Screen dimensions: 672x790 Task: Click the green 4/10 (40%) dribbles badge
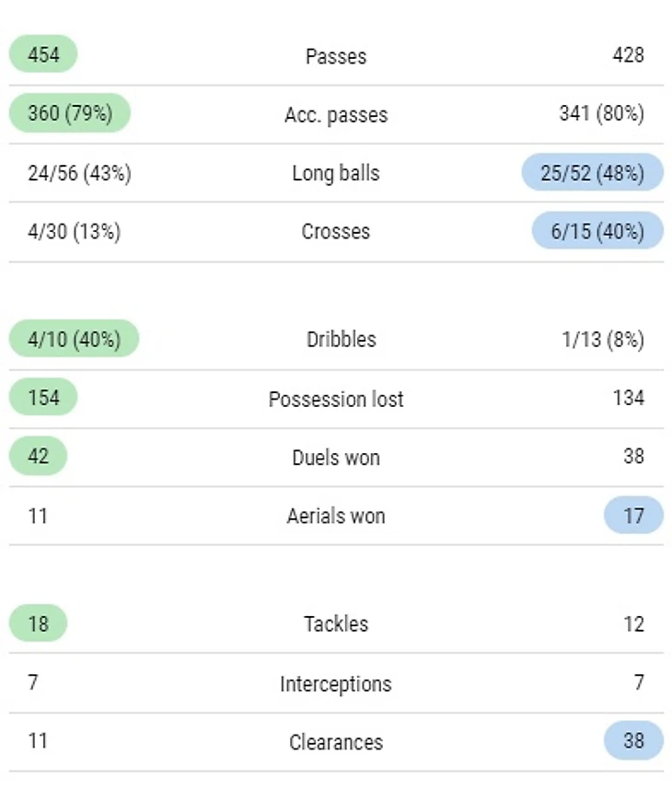pyautogui.click(x=74, y=339)
